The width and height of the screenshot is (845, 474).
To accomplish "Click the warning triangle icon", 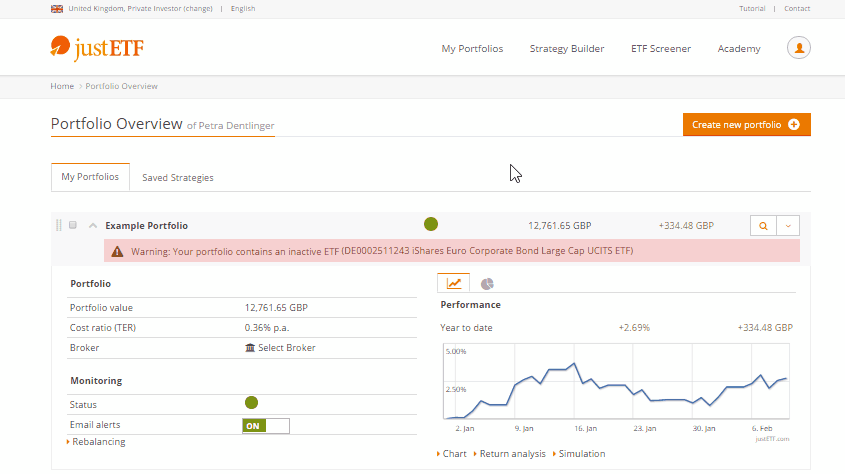I will [x=118, y=251].
